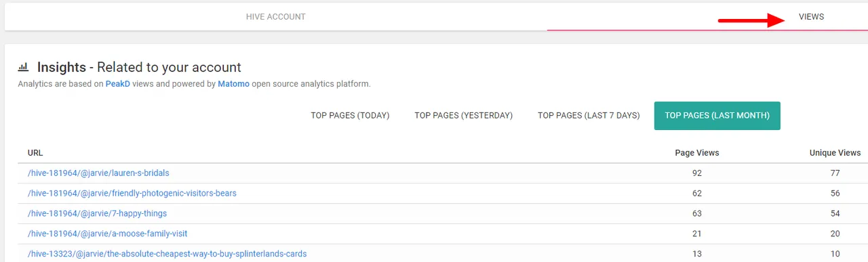Click the red arrow pointing to VIEWS
868x262 pixels.
click(x=751, y=20)
